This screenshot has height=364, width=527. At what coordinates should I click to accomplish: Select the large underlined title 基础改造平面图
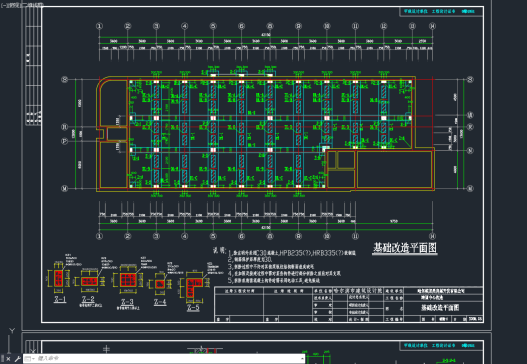(x=405, y=248)
